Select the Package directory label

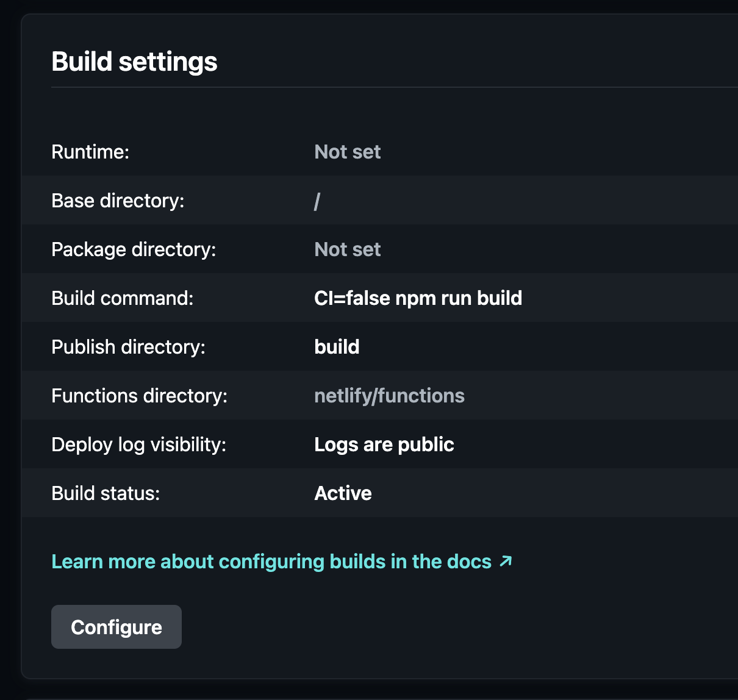click(x=134, y=249)
